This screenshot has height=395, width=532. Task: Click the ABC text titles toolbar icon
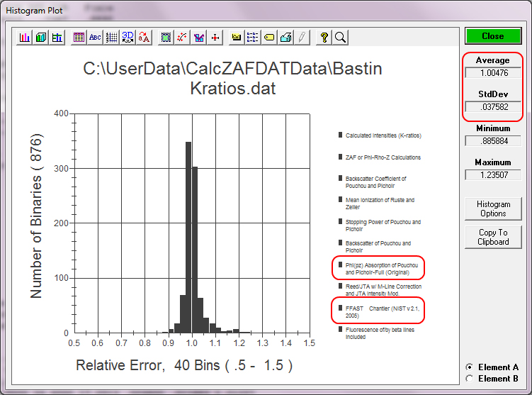(x=94, y=38)
